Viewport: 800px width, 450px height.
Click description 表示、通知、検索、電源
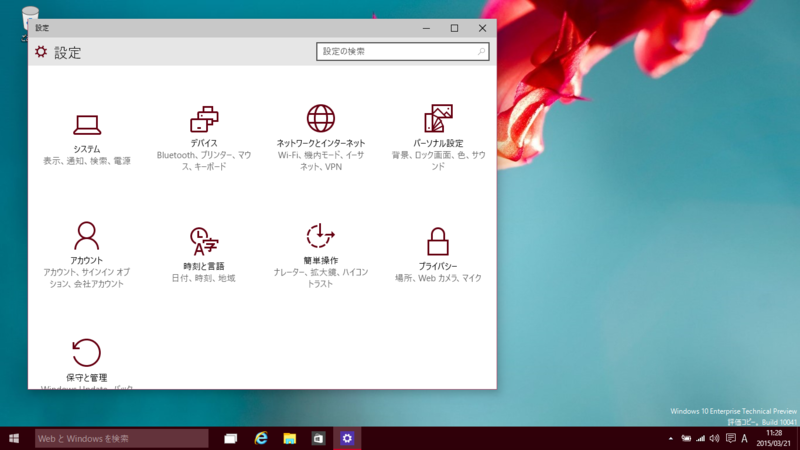87,161
